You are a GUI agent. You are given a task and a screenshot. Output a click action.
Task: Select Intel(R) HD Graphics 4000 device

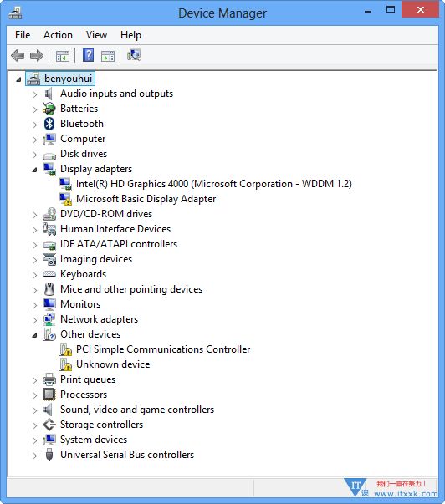tap(213, 184)
